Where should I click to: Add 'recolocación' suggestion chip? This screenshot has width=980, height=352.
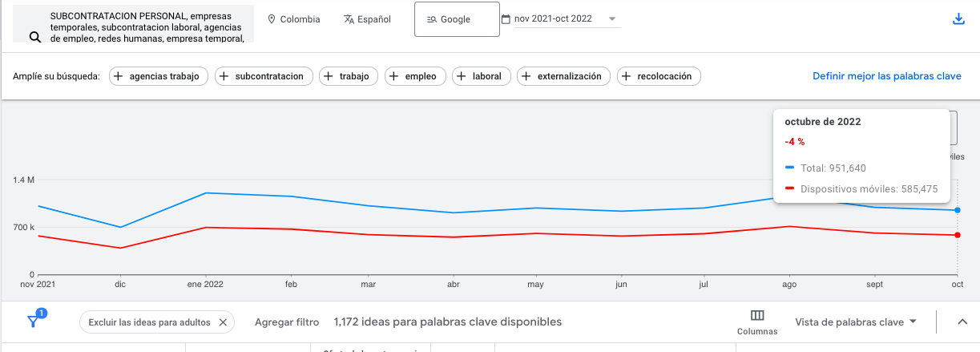tap(659, 76)
